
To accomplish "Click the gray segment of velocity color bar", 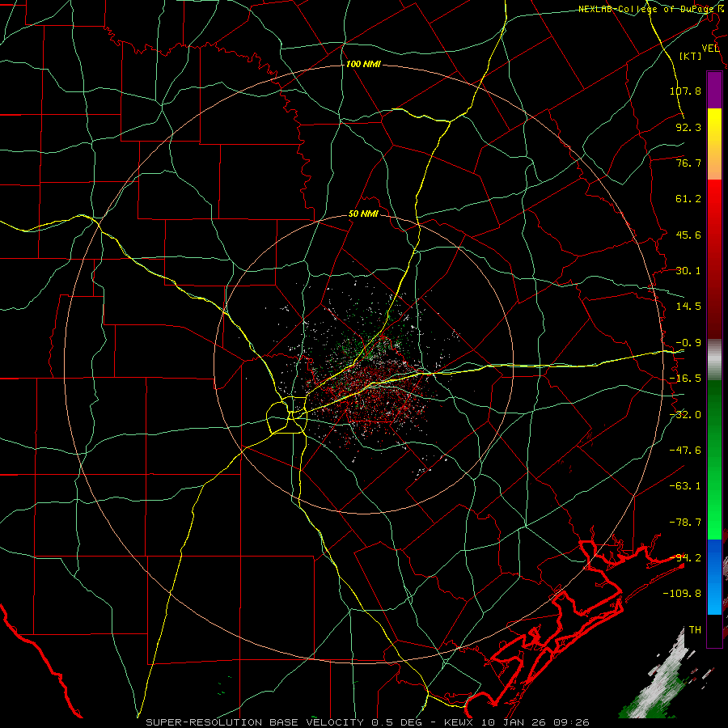I will (714, 360).
